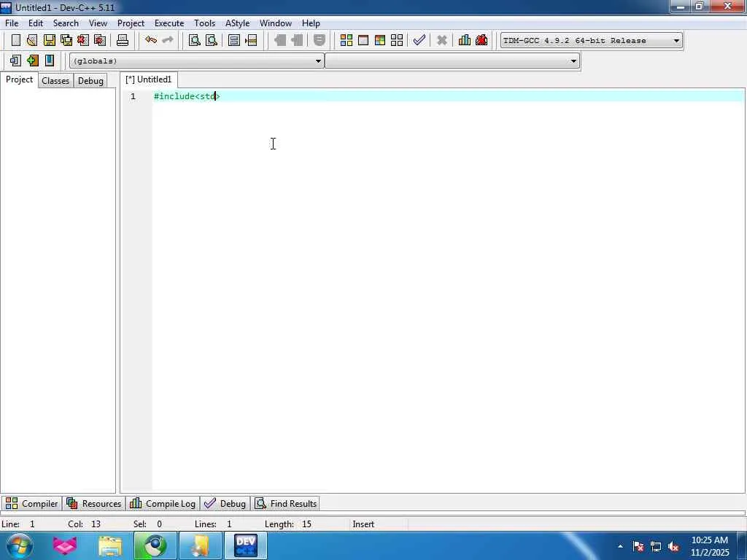This screenshot has height=560, width=747.
Task: Click the blue Goto Bookmarks icon
Action: point(50,61)
